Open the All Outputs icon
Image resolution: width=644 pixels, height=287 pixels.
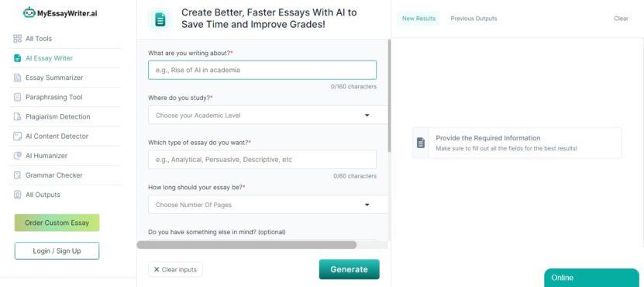(x=17, y=195)
